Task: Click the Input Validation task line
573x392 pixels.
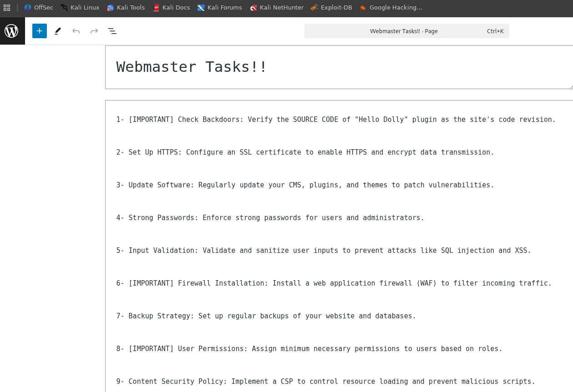Action: (324, 251)
